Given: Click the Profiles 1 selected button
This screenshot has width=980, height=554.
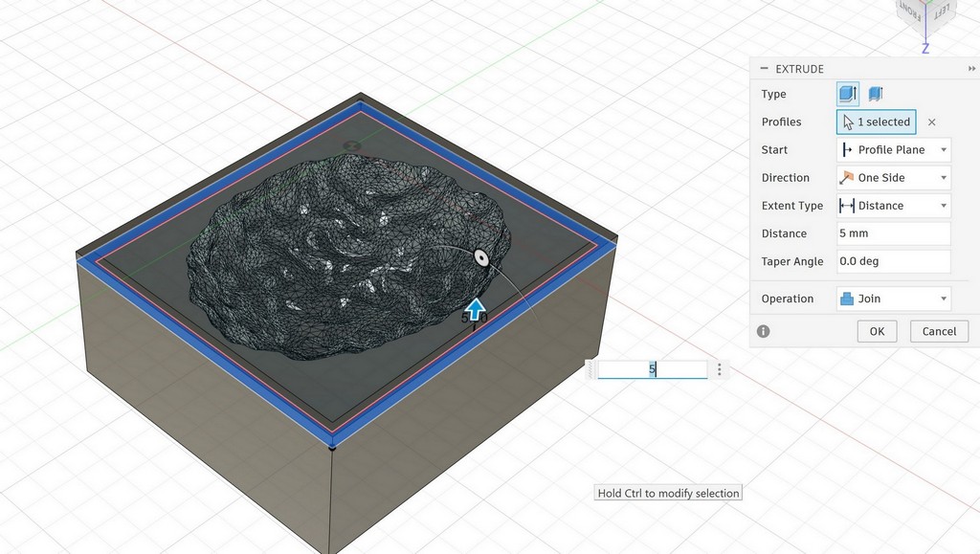Looking at the screenshot, I should point(877,122).
